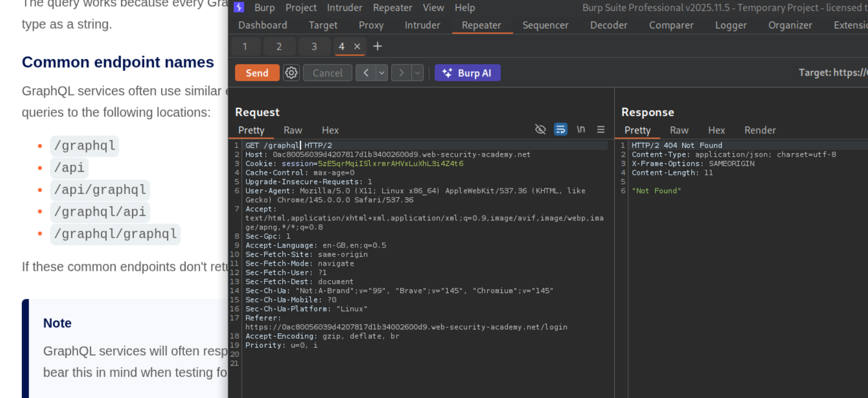Switch to the Decoder tab
The width and height of the screenshot is (868, 398).
(x=608, y=25)
